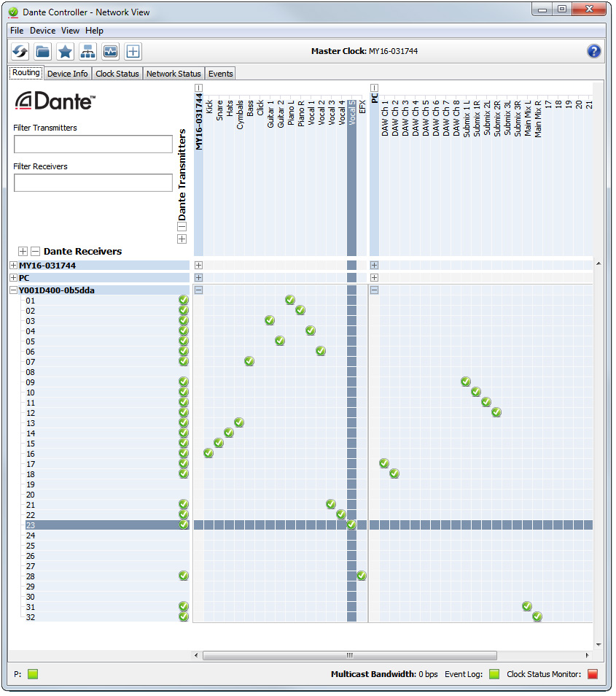
Task: Switch to the Device Info tab
Action: pos(67,74)
